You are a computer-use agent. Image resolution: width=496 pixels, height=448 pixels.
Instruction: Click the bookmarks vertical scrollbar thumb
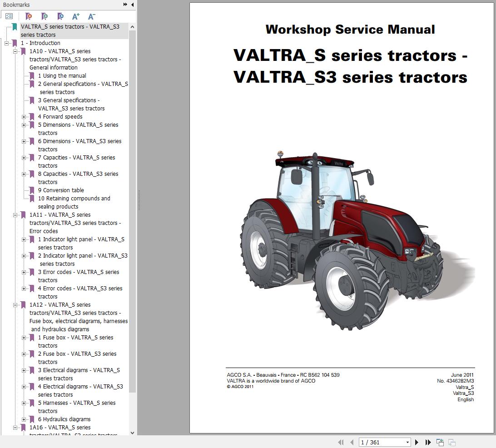click(132, 211)
